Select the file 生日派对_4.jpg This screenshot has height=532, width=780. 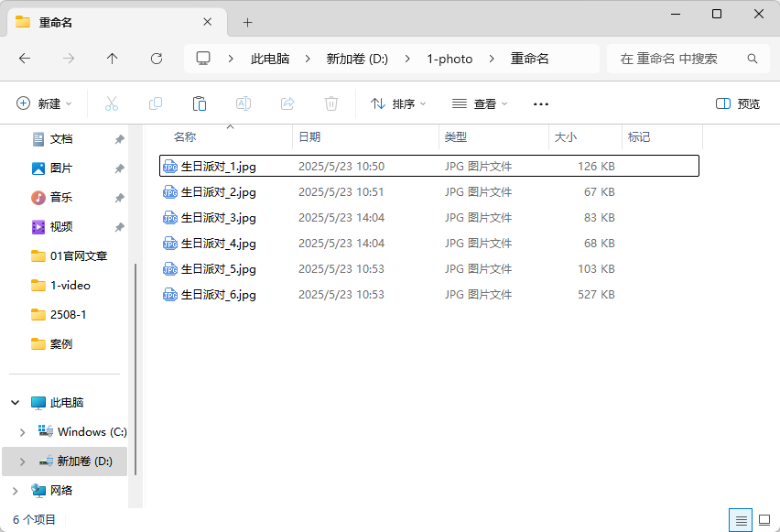(x=429, y=244)
